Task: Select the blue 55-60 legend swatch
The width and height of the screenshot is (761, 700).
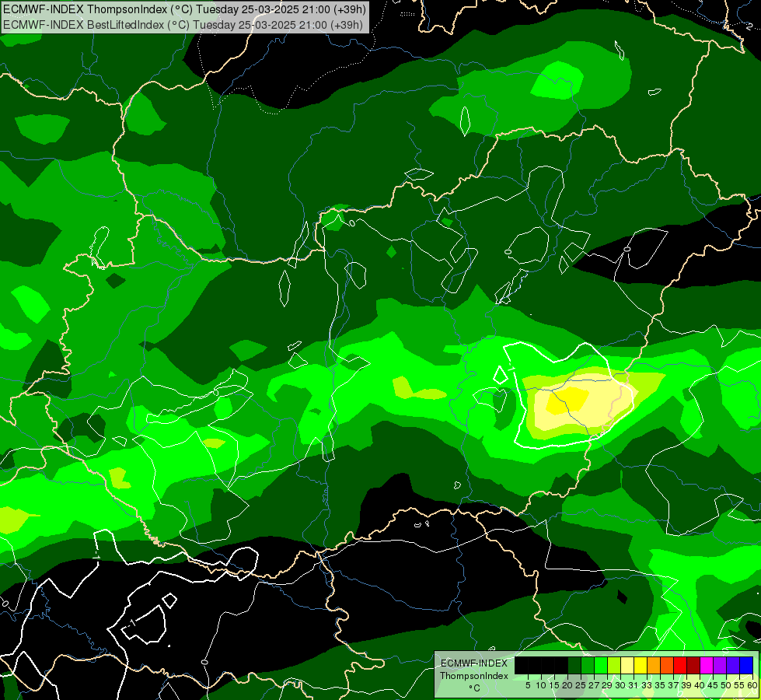Action: [746, 665]
